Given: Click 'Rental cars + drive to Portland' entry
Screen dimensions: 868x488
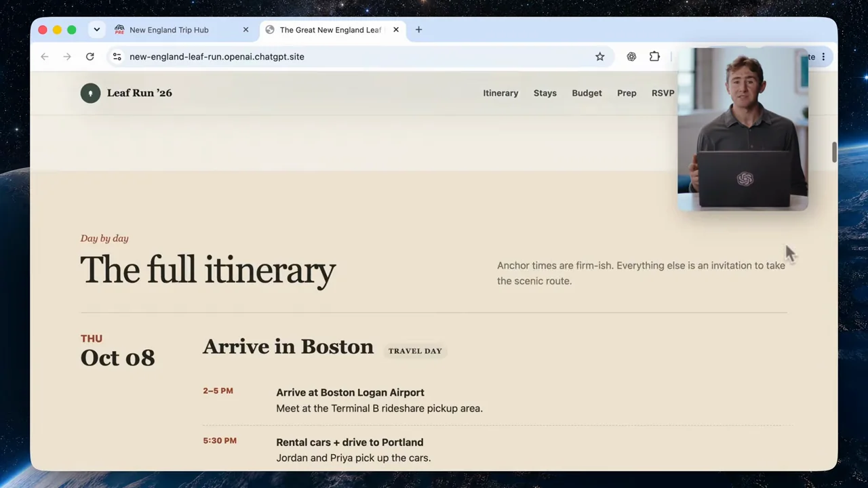Looking at the screenshot, I should [349, 443].
